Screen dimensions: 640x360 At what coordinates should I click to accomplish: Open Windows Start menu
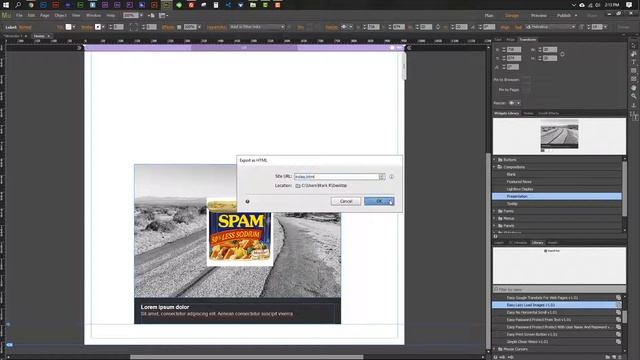tap(6, 5)
